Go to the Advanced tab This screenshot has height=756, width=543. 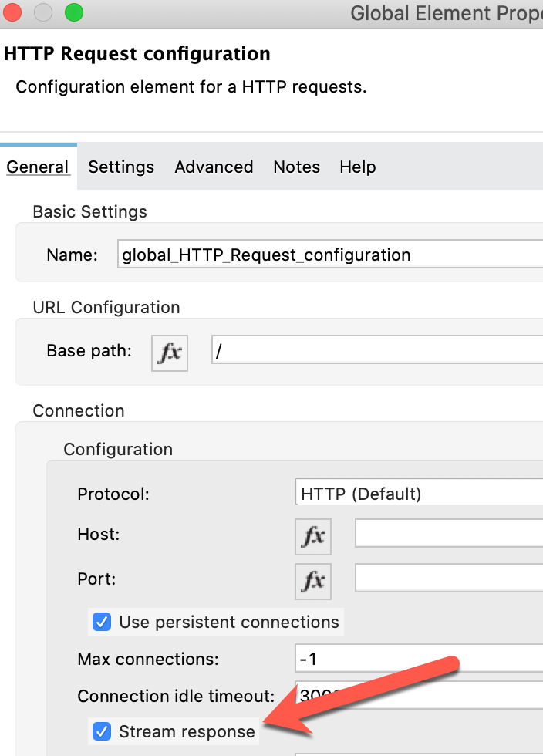coord(214,167)
